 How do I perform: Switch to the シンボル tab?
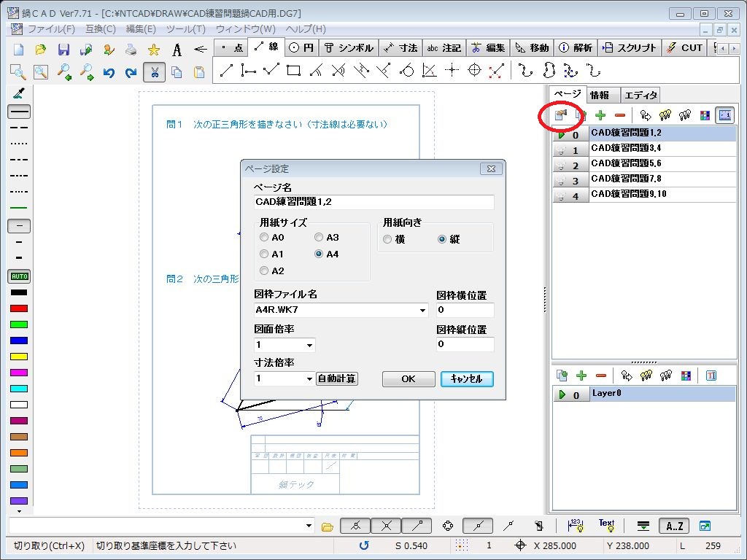[349, 47]
